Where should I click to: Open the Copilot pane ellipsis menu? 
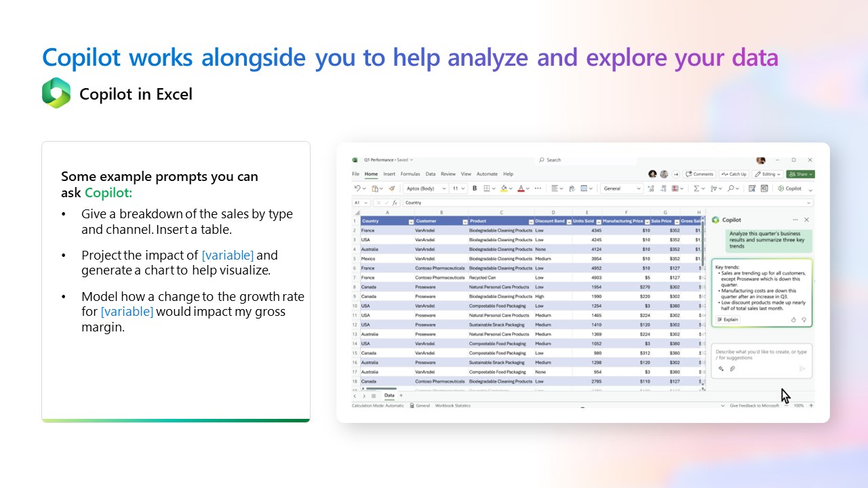point(795,220)
